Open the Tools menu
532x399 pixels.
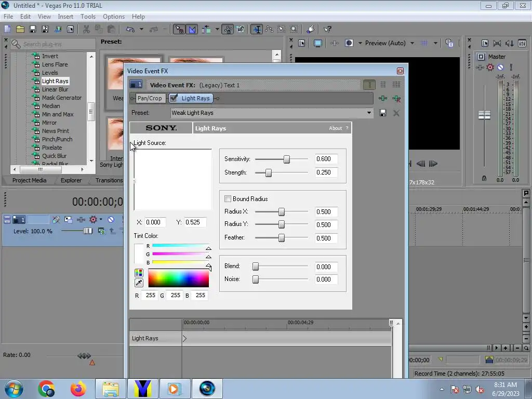88,16
